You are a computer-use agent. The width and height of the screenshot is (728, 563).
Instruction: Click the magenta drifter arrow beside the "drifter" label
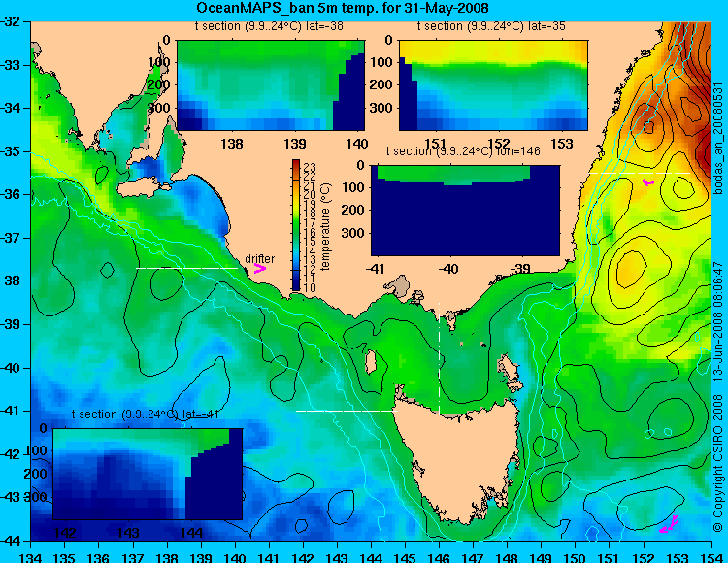tap(260, 268)
